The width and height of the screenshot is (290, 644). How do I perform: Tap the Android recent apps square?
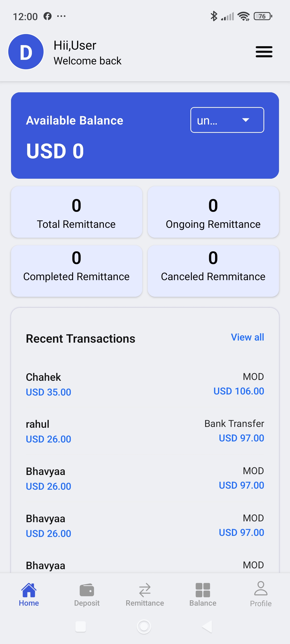[81, 627]
